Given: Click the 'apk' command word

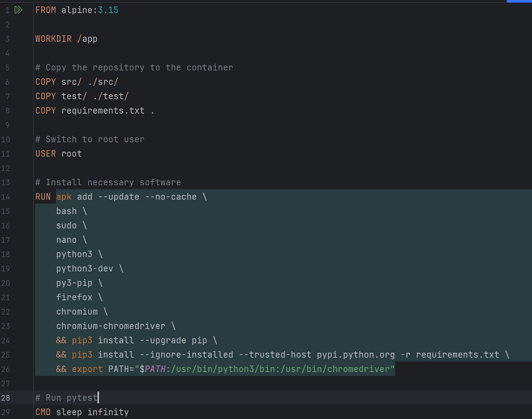Looking at the screenshot, I should coord(64,197).
